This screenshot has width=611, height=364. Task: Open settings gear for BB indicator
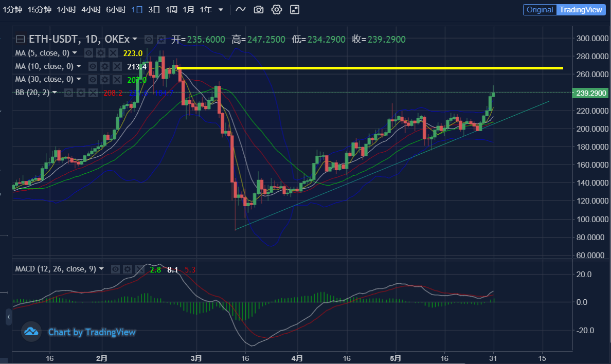pos(81,93)
